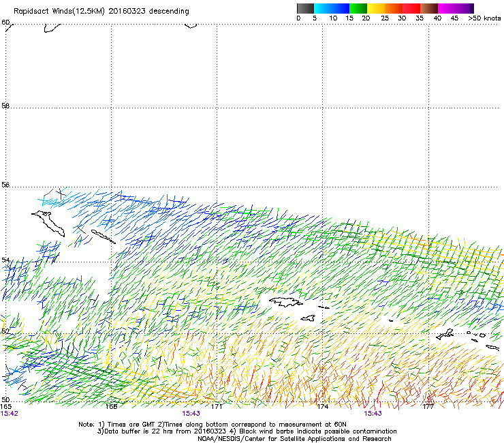Click the '35' legend scale label
Image resolution: width=504 pixels, height=443 pixels.
[420, 18]
